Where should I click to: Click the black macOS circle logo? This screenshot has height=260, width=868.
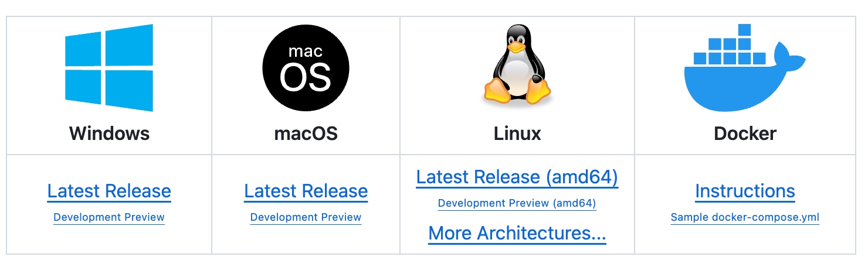click(x=306, y=68)
